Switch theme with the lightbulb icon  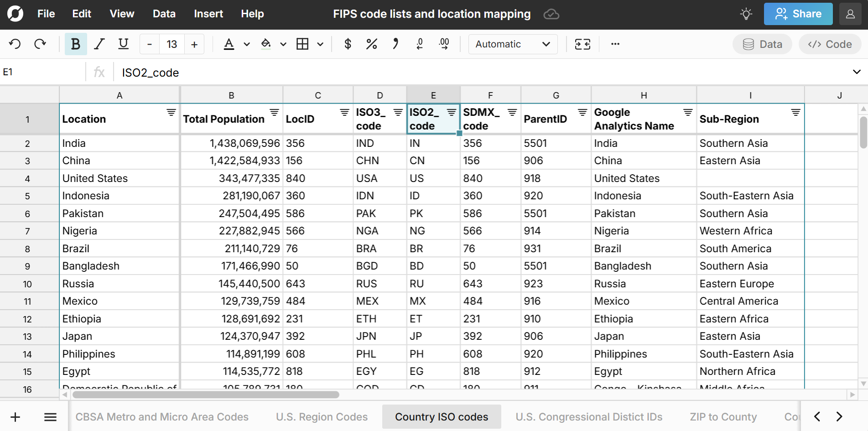tap(746, 14)
